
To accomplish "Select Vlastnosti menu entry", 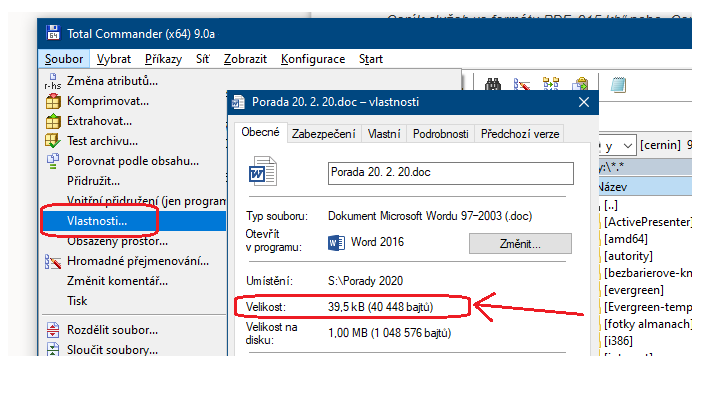I will [134, 221].
